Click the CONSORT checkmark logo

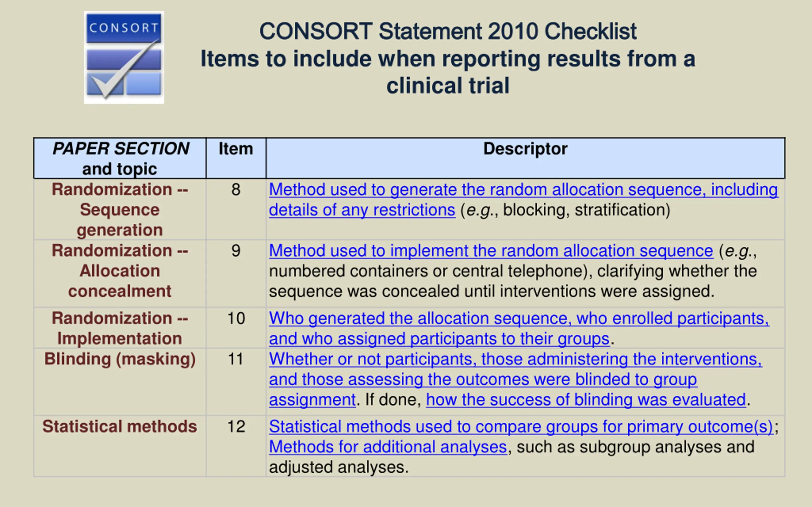[x=124, y=57]
